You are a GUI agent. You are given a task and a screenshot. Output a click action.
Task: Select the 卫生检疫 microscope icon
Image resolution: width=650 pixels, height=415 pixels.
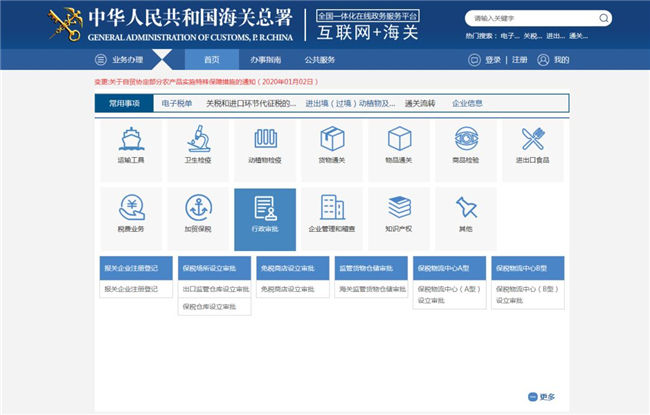pyautogui.click(x=198, y=140)
